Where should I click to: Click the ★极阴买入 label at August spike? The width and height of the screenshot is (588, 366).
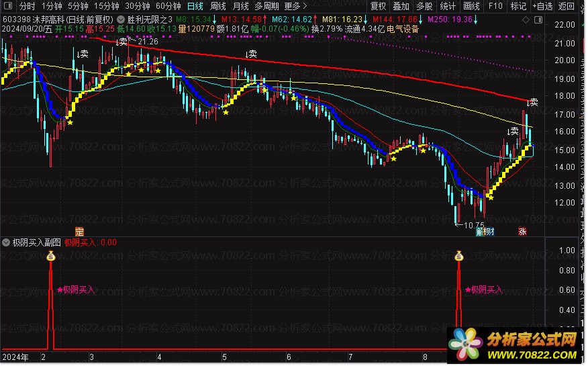(x=483, y=290)
